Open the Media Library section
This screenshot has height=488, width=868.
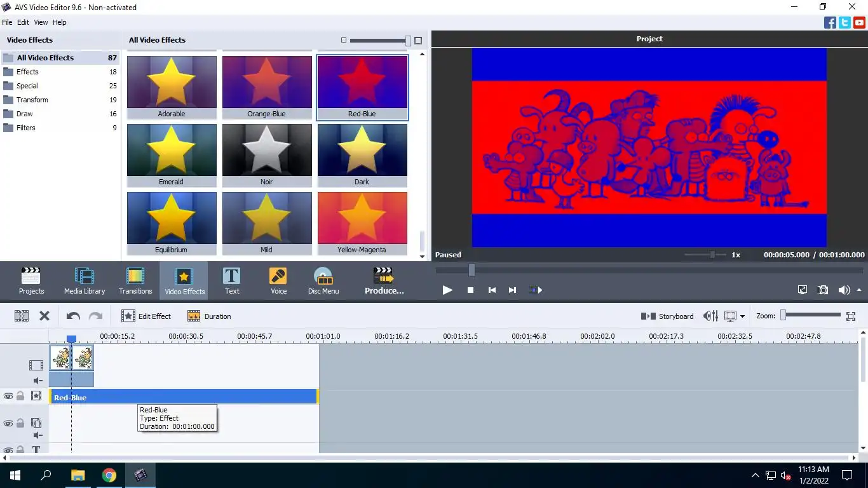point(85,281)
